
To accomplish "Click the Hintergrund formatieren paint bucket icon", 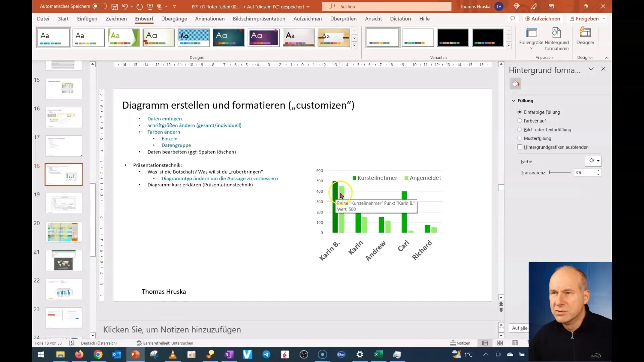I will click(515, 83).
